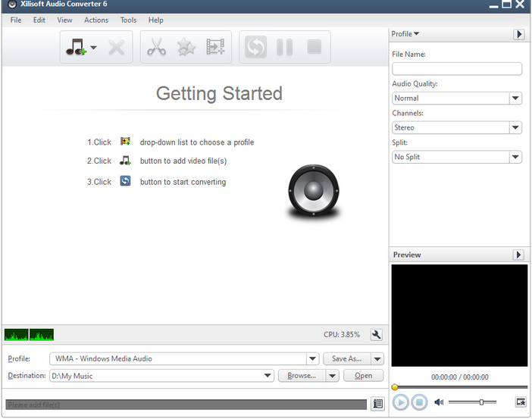Image resolution: width=532 pixels, height=419 pixels.
Task: Click the 'Please add file(s)' status bar
Action: [186, 405]
